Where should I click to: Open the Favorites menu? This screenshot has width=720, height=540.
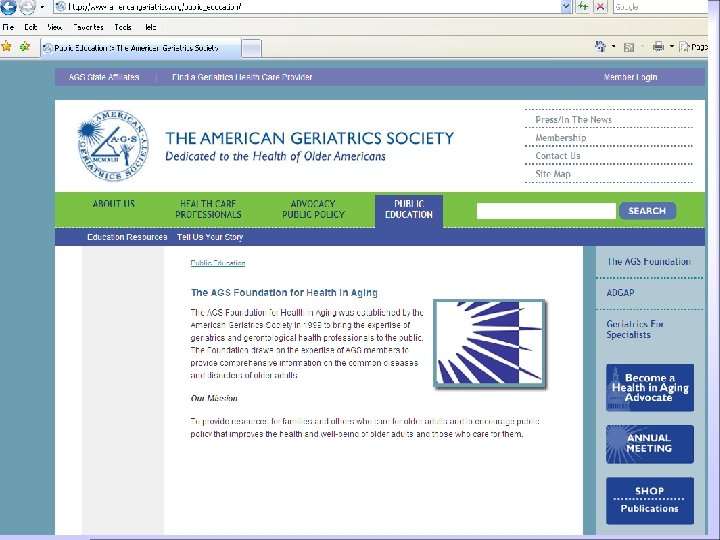pos(88,27)
